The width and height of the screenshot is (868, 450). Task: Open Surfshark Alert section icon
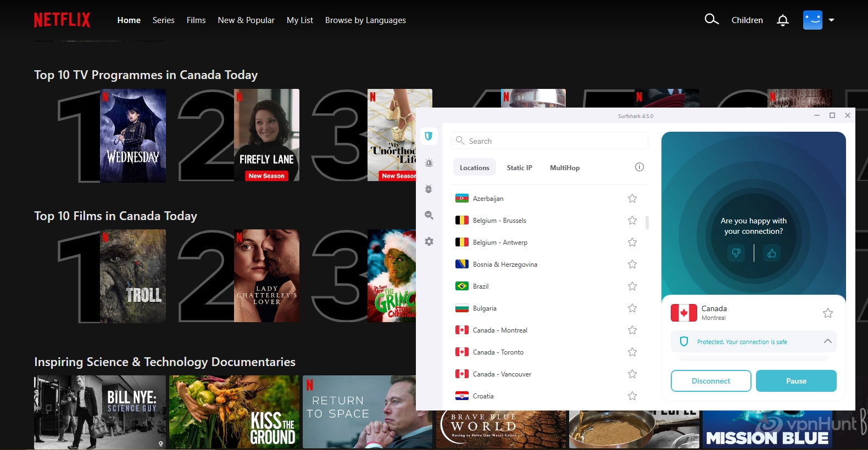click(x=429, y=163)
